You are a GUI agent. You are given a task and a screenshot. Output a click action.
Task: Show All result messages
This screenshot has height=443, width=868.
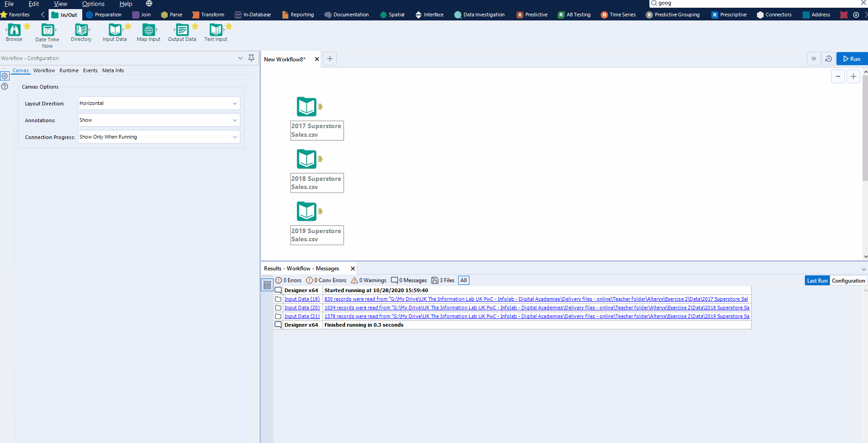tap(464, 280)
